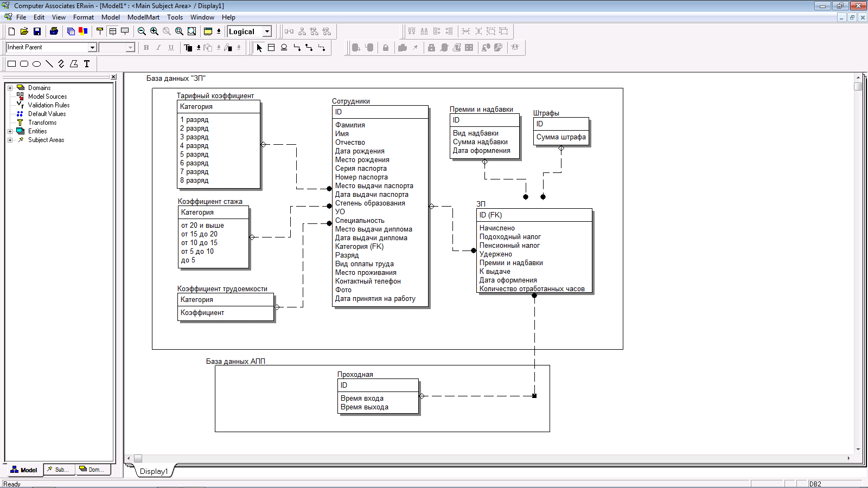
Task: Select the Model explorer tab
Action: click(24, 470)
